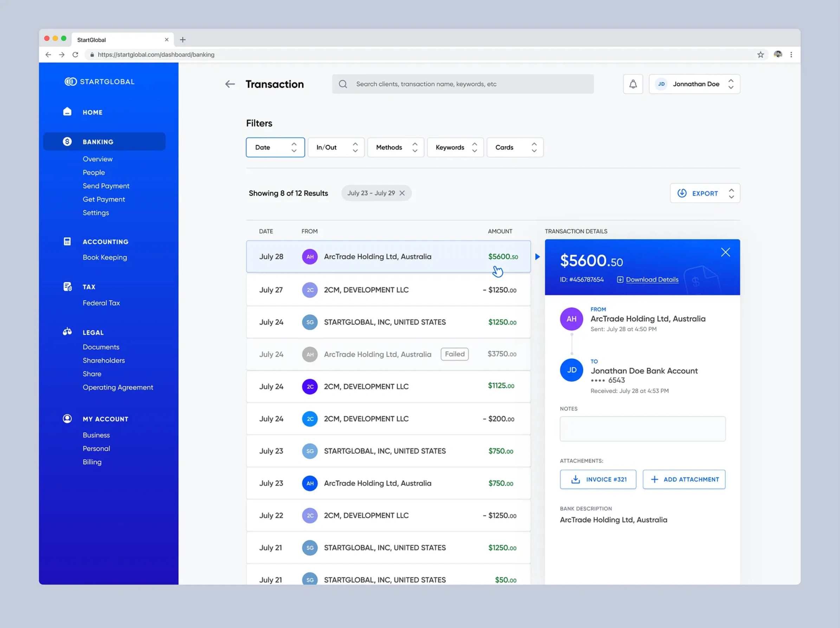Viewport: 840px width, 628px height.
Task: Remove July 23 - July 29 filter chip
Action: click(x=402, y=193)
